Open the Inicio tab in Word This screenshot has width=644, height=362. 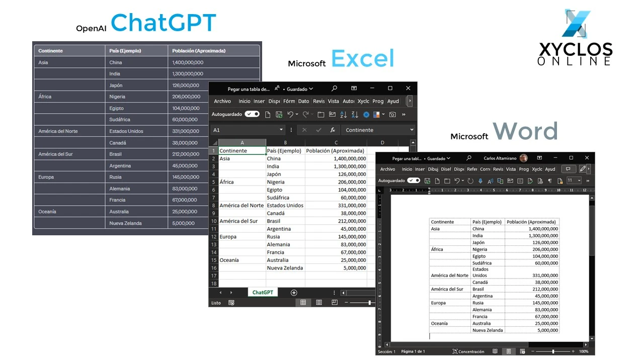(407, 169)
